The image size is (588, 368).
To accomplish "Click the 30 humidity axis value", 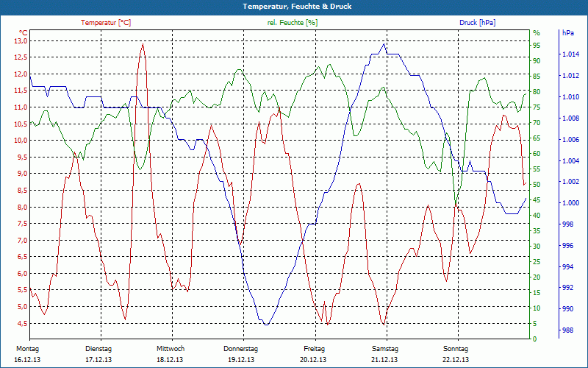I will pos(537,247).
